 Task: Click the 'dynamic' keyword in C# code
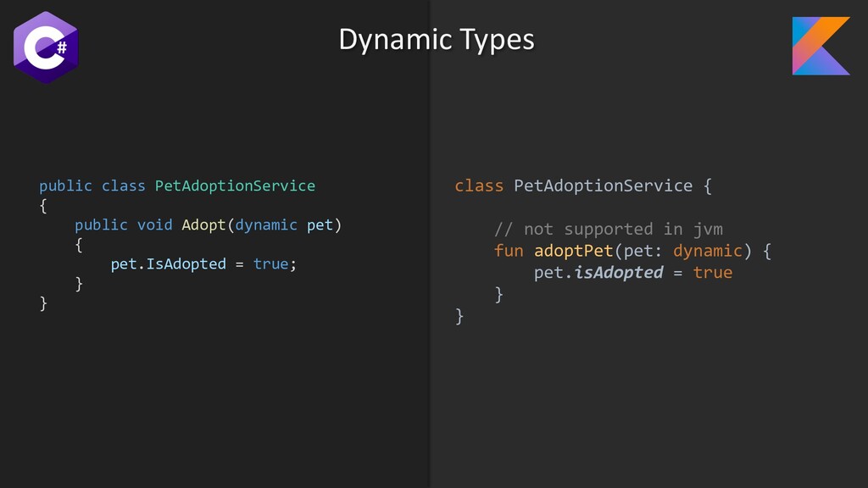266,225
